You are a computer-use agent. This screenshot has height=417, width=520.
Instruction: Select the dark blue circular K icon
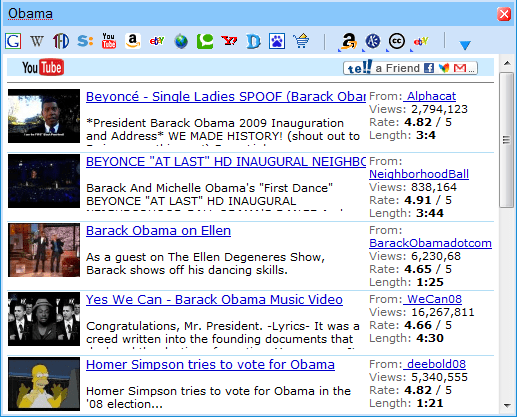point(373,41)
